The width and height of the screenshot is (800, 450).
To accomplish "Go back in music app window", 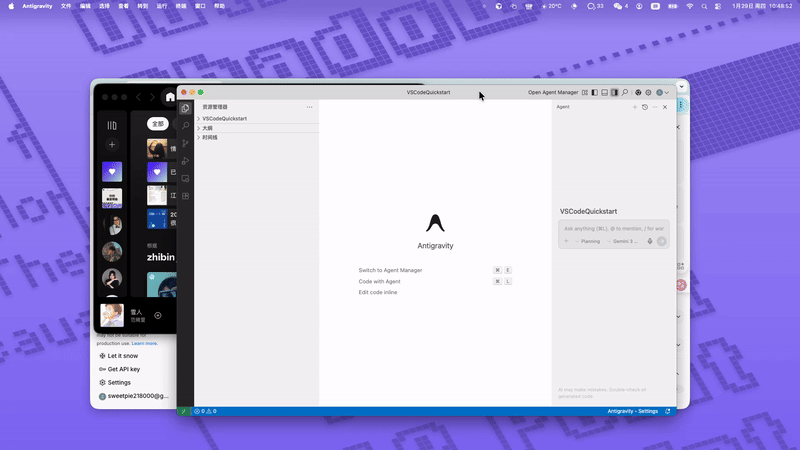I will (138, 97).
